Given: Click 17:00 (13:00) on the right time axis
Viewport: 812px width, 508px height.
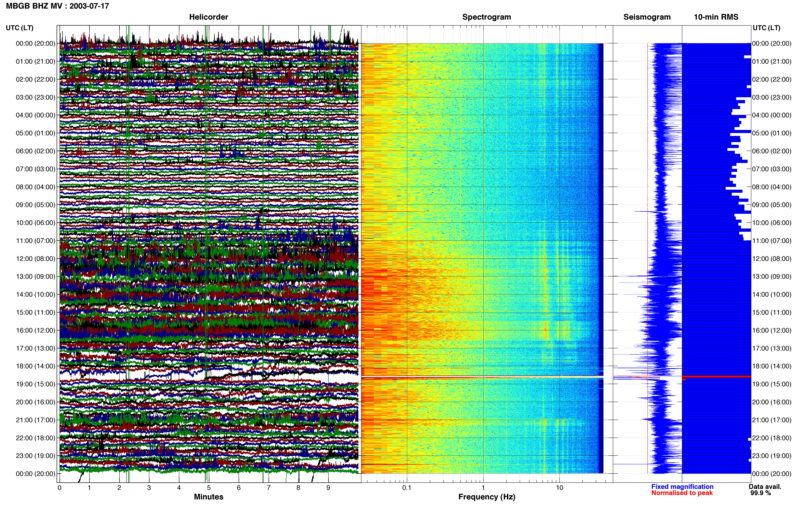Looking at the screenshot, I should point(772,348).
